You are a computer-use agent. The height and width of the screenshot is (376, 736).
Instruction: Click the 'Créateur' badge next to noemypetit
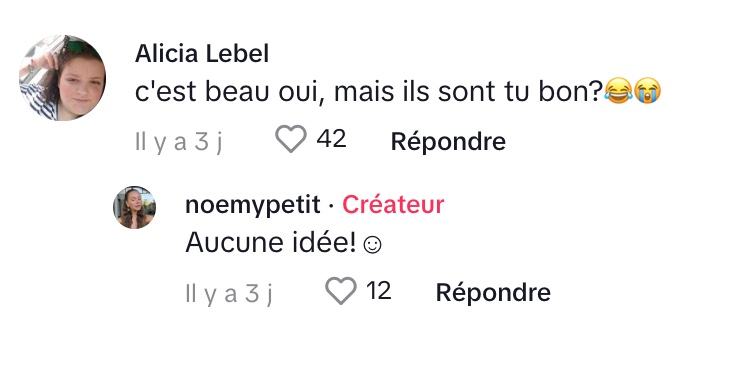393,205
